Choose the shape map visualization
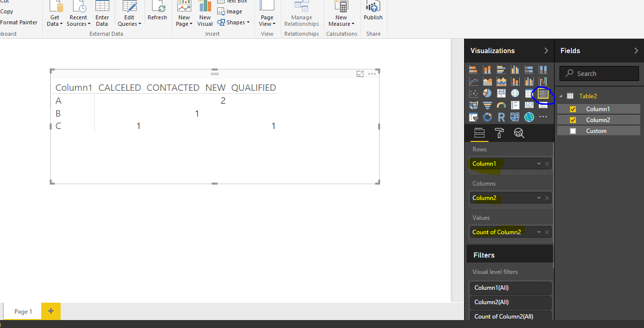Viewport: 644px width, 328px height. click(515, 117)
